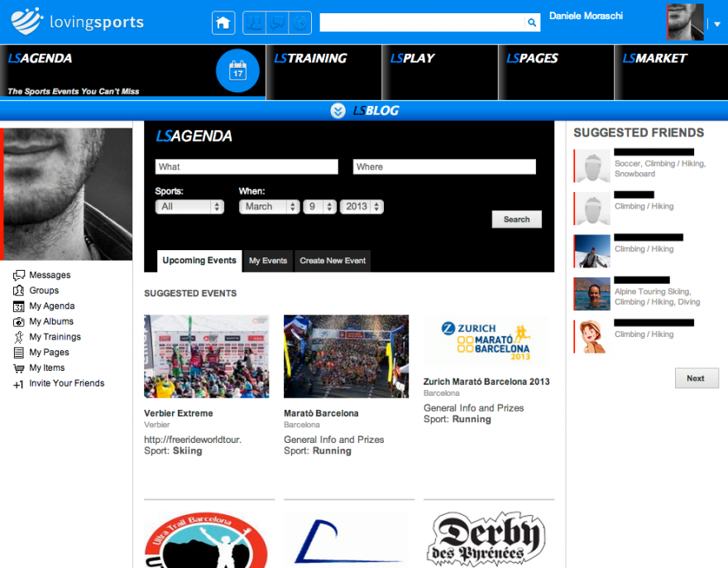This screenshot has width=728, height=568.
Task: Switch to the My Events tab
Action: (268, 261)
